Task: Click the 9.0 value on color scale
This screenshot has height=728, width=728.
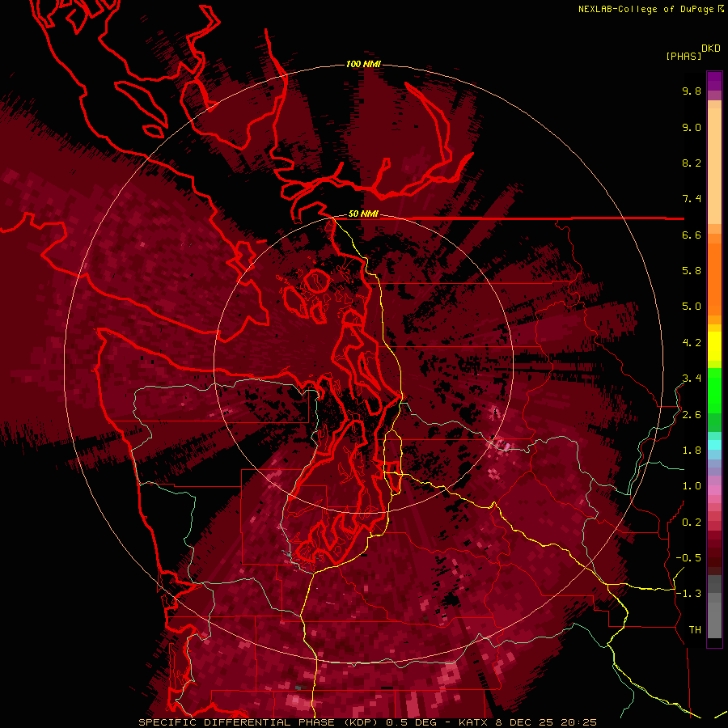Action: click(x=692, y=127)
